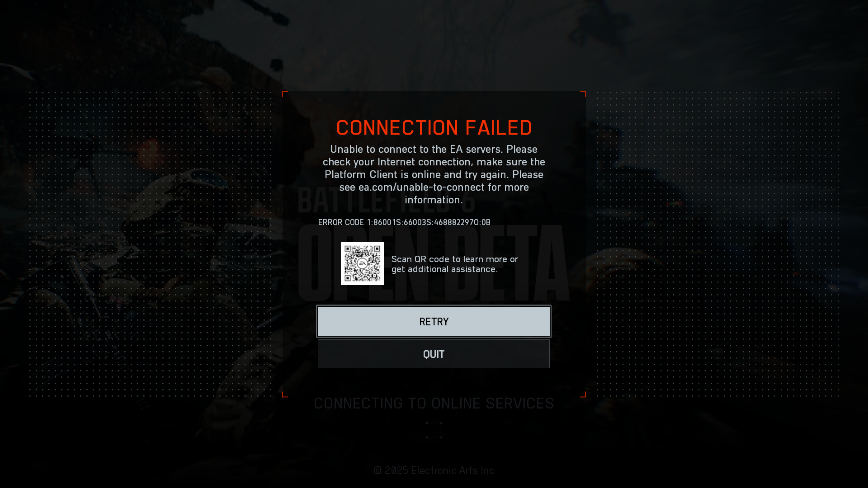Click the copyright symbol before 2025

pos(378,470)
